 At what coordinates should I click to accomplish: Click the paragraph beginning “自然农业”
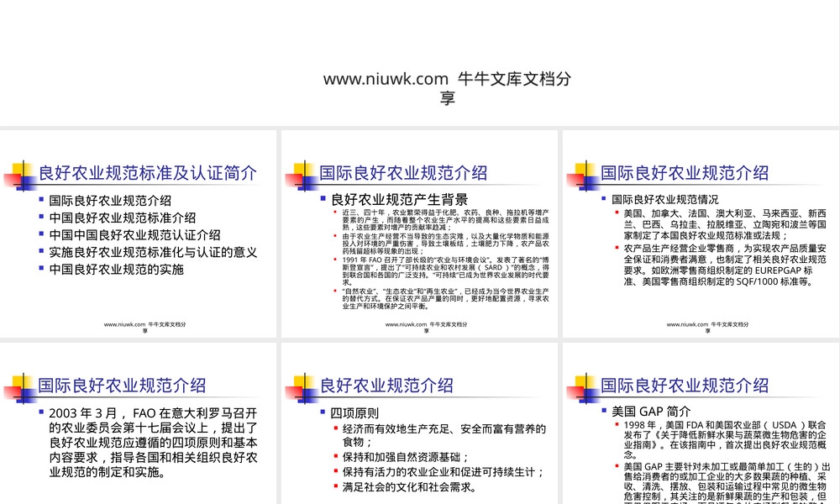[446, 299]
